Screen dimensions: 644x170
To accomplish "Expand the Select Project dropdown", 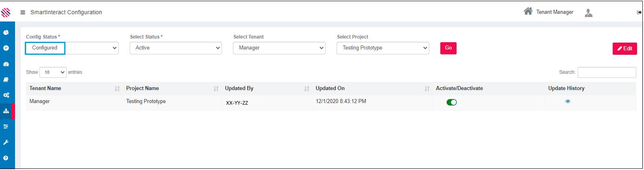I will tap(383, 48).
